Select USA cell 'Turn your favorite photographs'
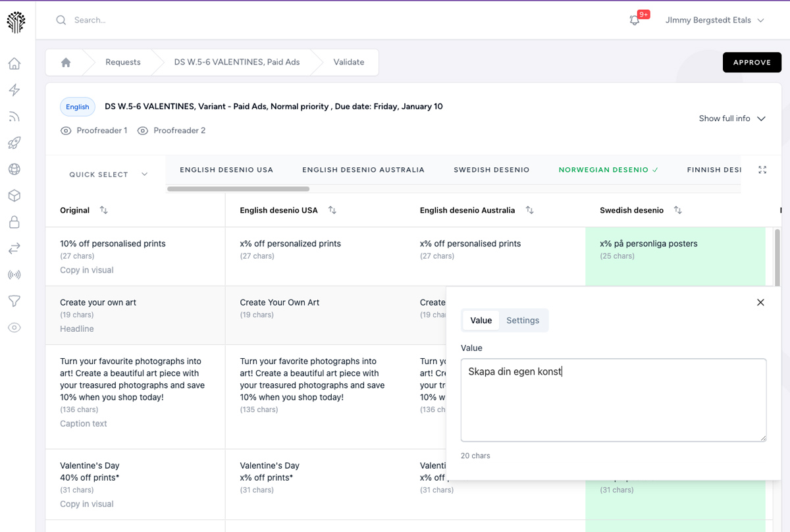 [315, 397]
